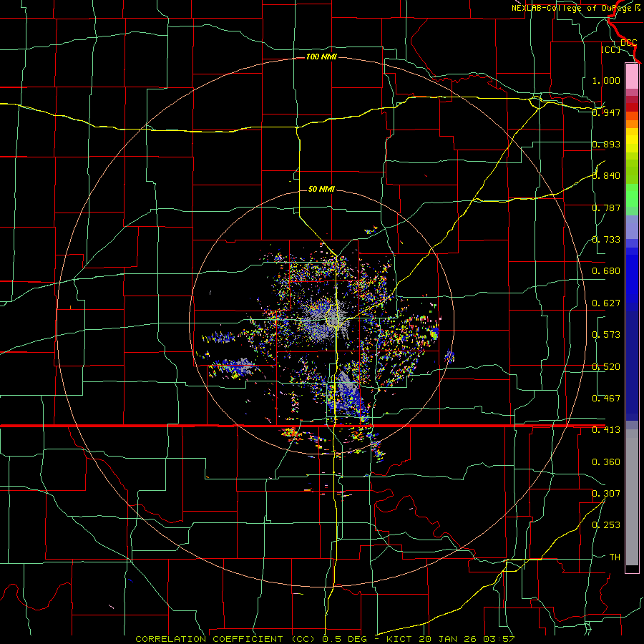
Task: Click the 0.520 color scale value
Action: (x=606, y=367)
